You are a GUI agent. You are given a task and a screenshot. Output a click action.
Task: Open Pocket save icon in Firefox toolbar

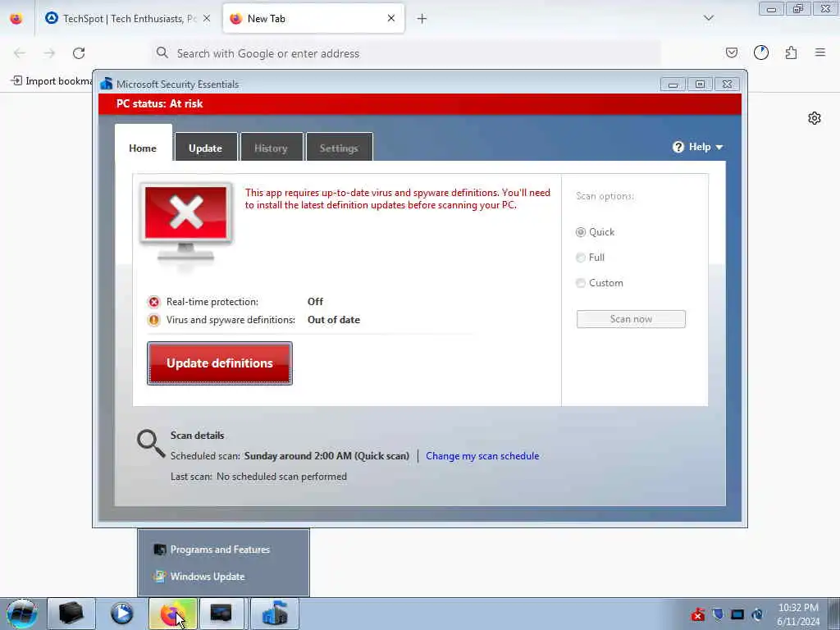(732, 52)
